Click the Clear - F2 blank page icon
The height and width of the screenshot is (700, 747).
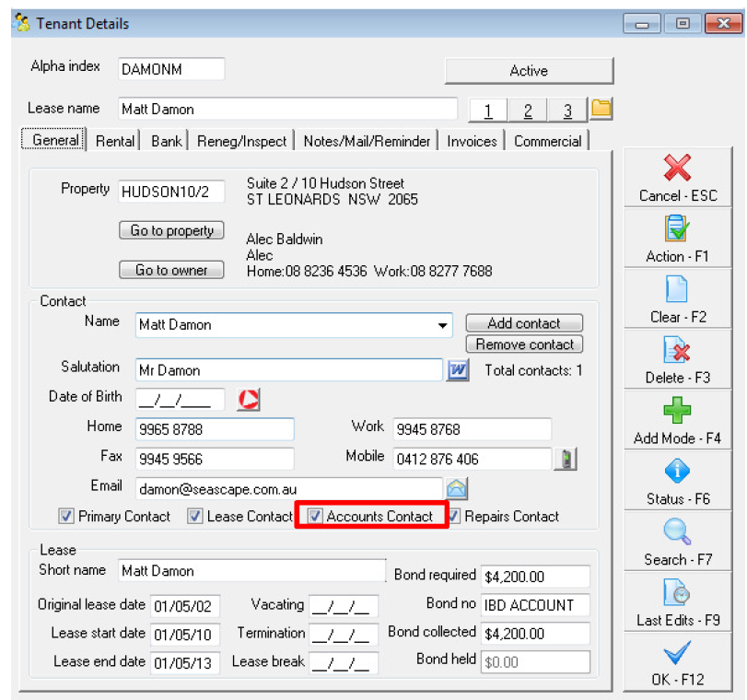click(x=676, y=289)
